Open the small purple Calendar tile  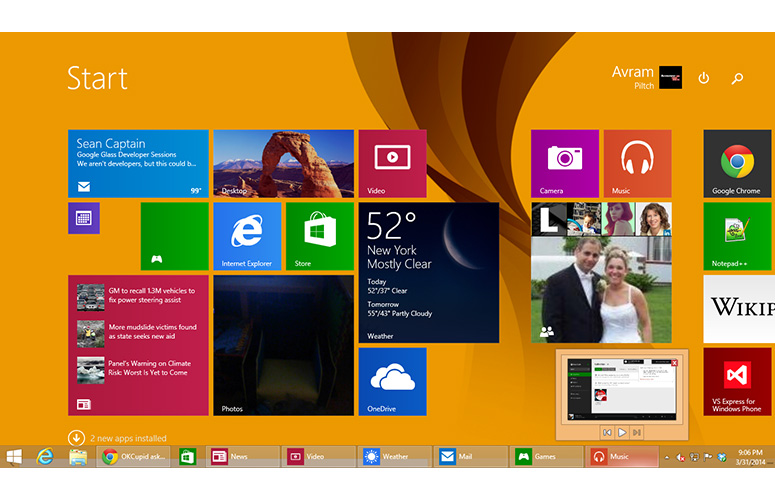[x=84, y=218]
